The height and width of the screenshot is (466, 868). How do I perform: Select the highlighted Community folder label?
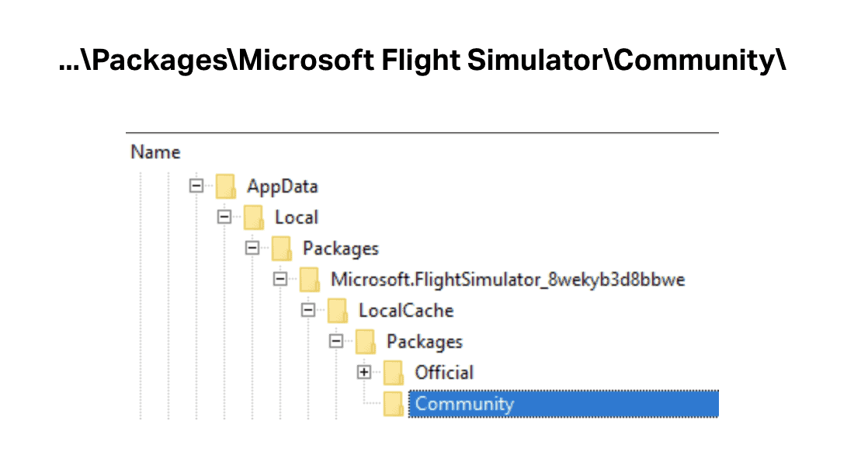pyautogui.click(x=464, y=404)
